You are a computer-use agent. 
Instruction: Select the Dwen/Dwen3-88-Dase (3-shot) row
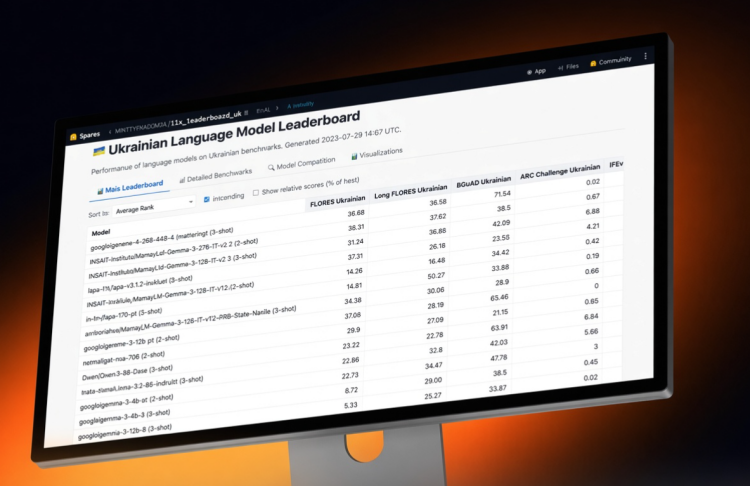(127, 373)
